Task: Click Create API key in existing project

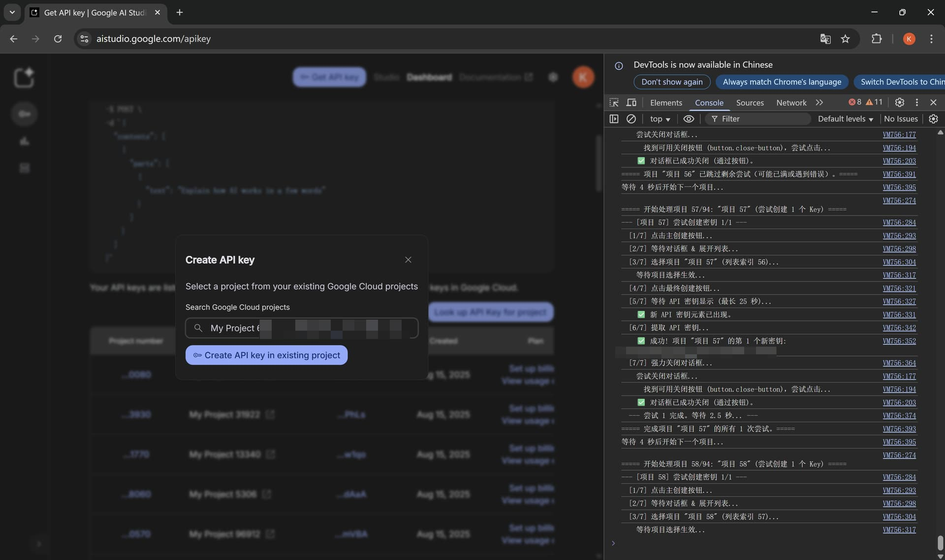Action: (x=266, y=355)
